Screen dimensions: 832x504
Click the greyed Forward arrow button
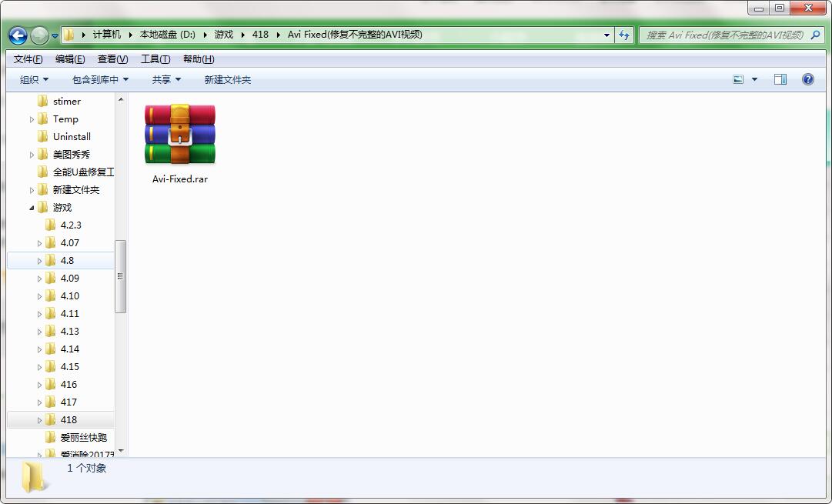[39, 35]
